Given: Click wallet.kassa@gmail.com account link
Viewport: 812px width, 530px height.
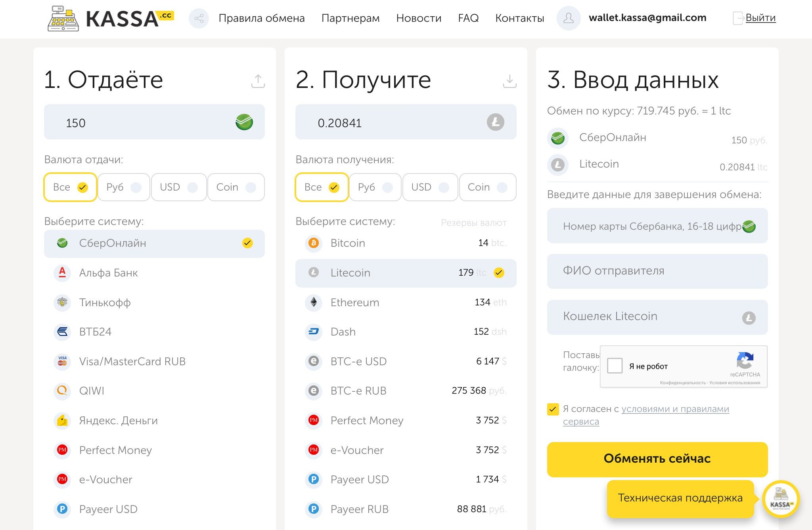Looking at the screenshot, I should 647,18.
